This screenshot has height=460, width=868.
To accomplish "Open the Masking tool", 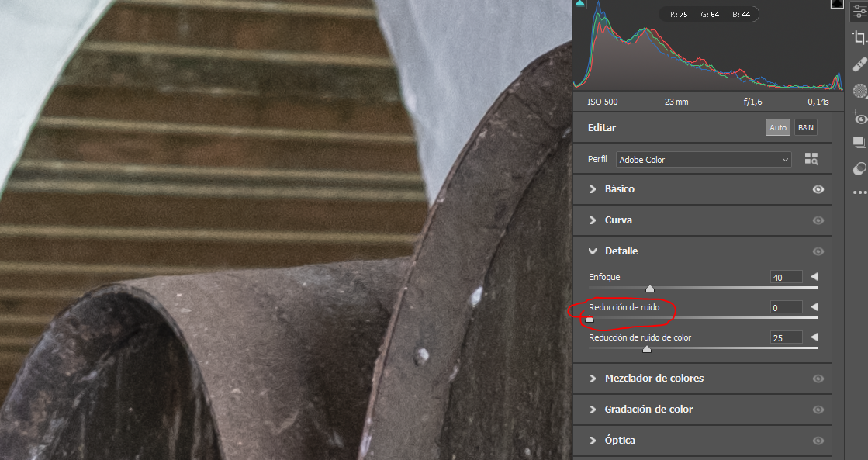I will (x=859, y=91).
